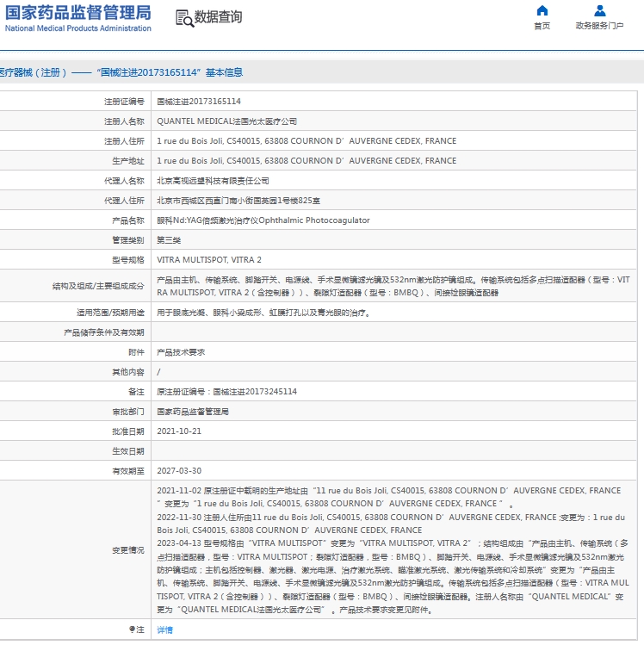
Task: Click the 2022-11-30 change record line
Action: pyautogui.click(x=391, y=524)
